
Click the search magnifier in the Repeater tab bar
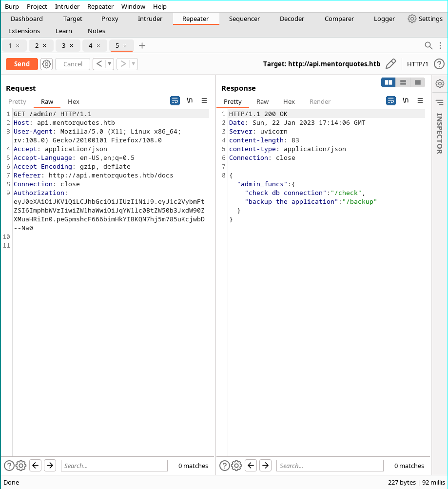click(429, 45)
